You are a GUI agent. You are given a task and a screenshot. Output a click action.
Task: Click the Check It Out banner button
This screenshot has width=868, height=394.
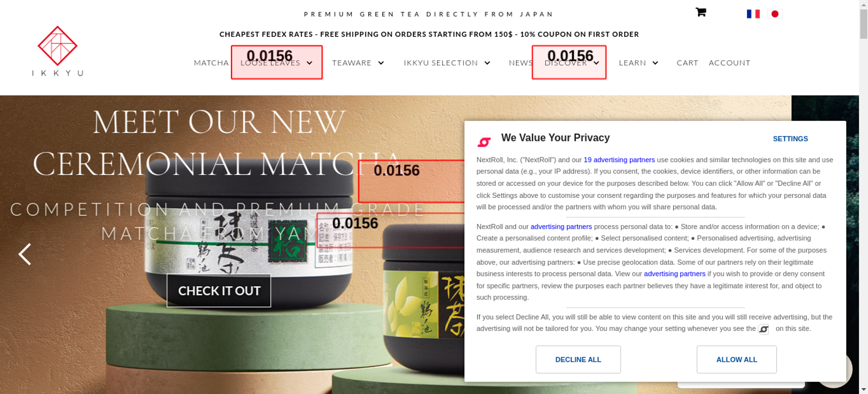click(219, 290)
